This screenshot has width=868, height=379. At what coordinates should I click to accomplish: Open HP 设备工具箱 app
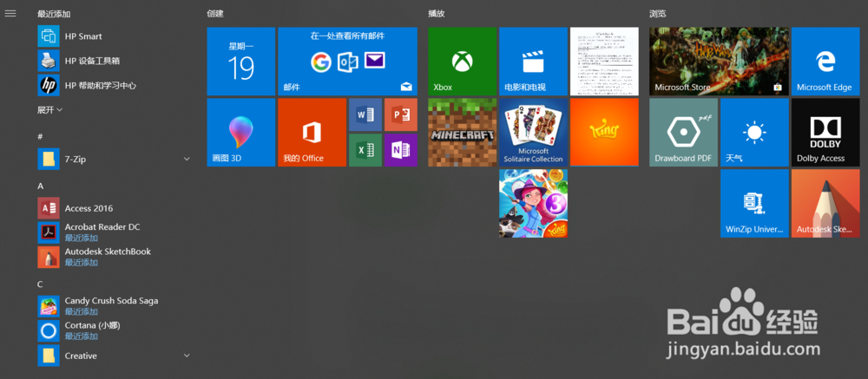(x=114, y=61)
